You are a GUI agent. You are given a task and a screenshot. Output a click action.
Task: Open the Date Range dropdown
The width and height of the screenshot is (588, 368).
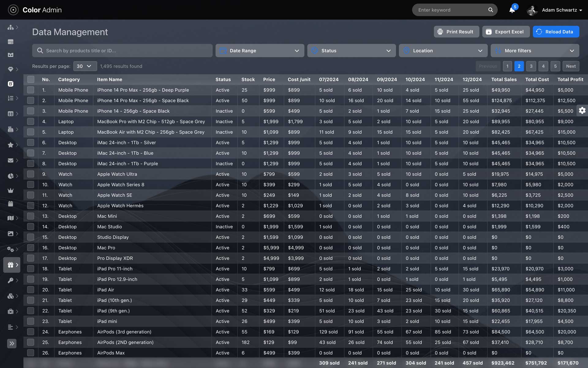[260, 51]
